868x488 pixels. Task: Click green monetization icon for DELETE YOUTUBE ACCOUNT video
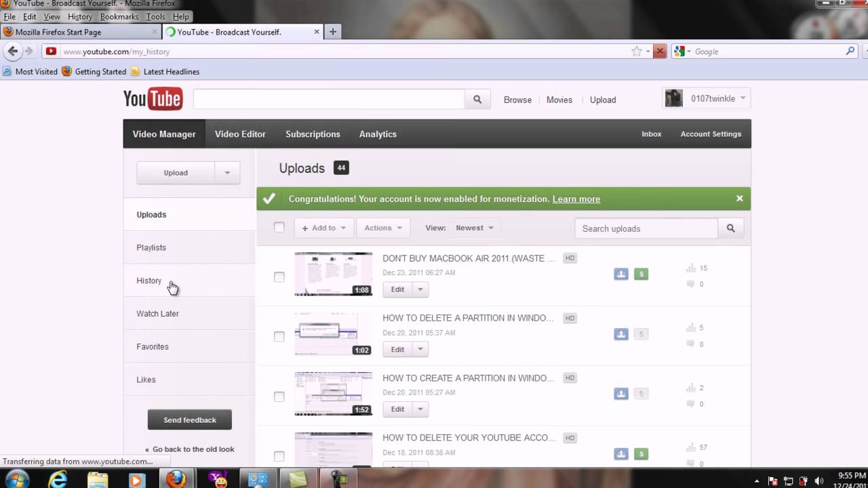(x=641, y=453)
